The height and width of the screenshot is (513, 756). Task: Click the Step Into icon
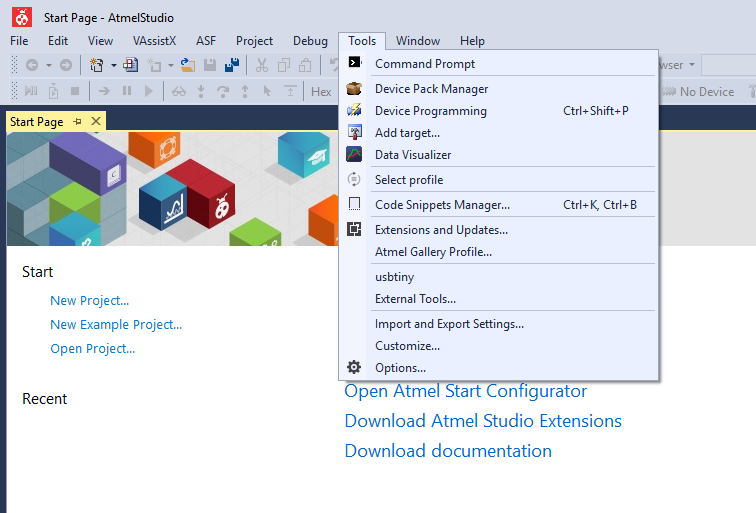pyautogui.click(x=201, y=91)
